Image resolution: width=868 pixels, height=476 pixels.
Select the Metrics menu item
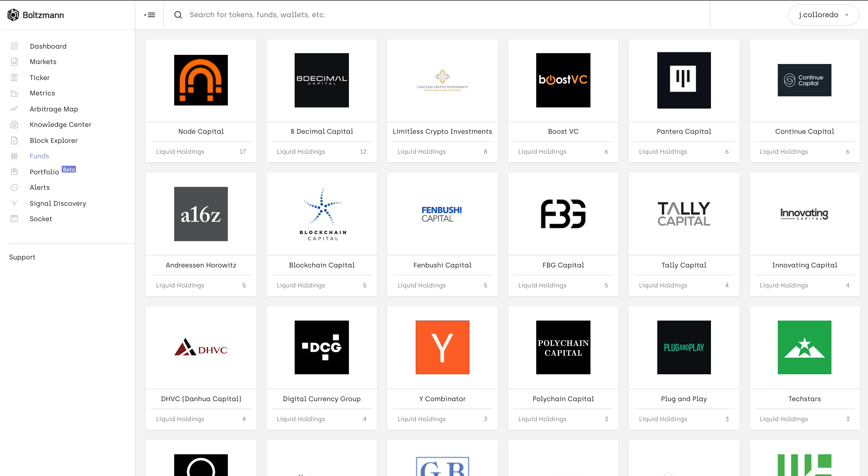click(x=42, y=93)
